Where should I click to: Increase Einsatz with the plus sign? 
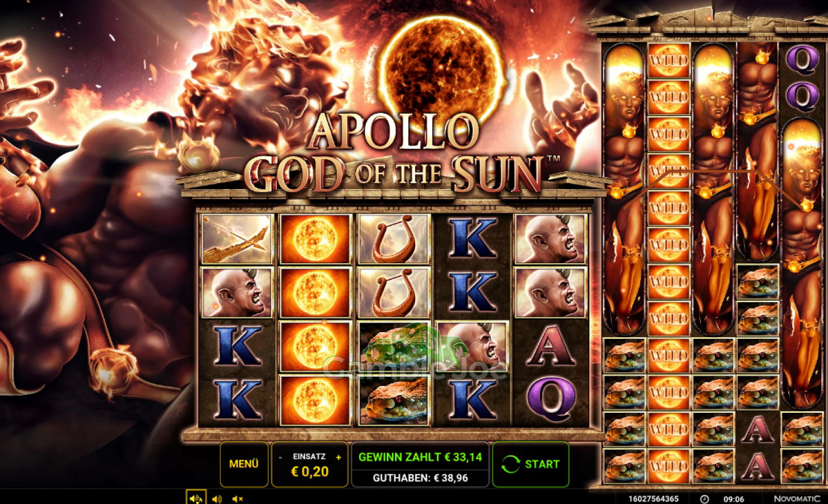(338, 457)
